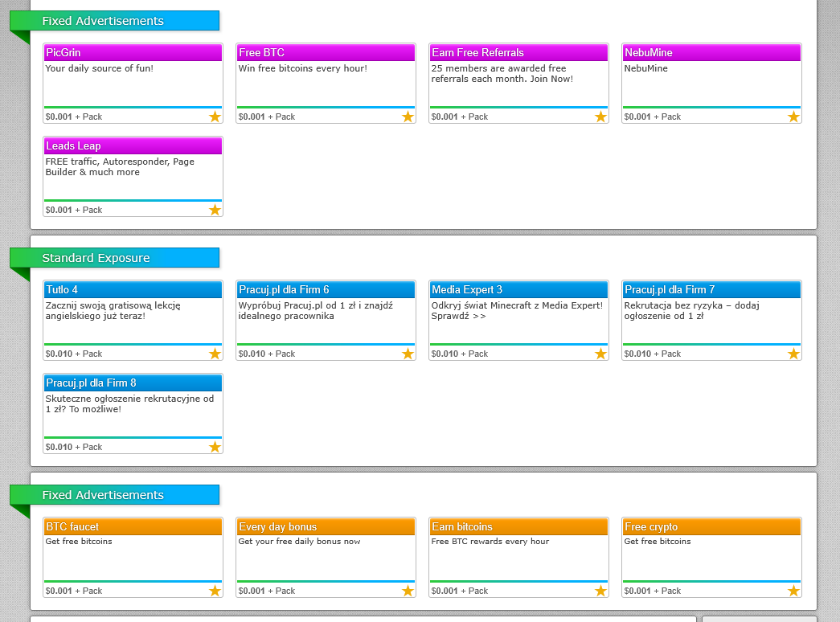This screenshot has height=622, width=840.
Task: Open the Leads Leap ad title
Action: [x=73, y=146]
